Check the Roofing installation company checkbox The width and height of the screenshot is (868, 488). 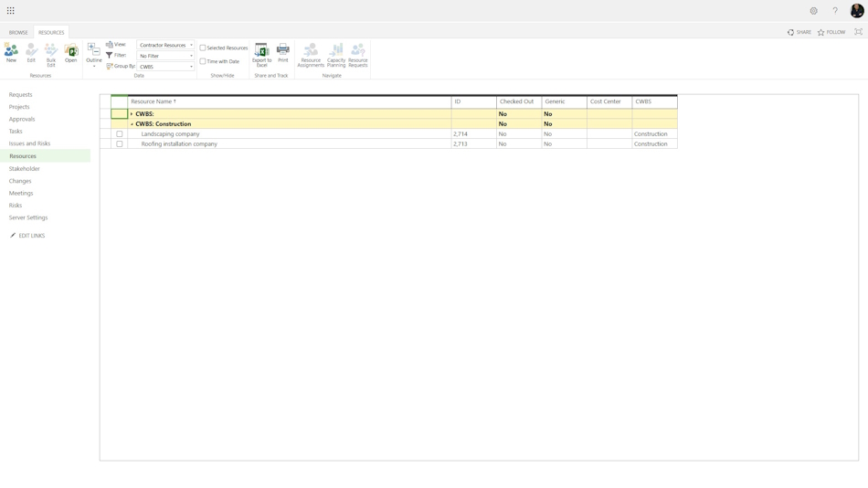click(119, 144)
